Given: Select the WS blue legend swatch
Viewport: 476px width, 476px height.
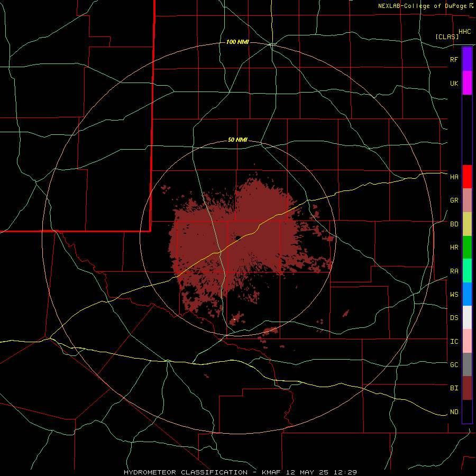Looking at the screenshot, I should 467,294.
